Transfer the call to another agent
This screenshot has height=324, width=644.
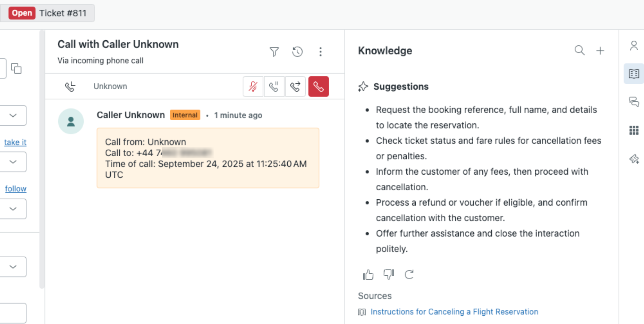(295, 86)
